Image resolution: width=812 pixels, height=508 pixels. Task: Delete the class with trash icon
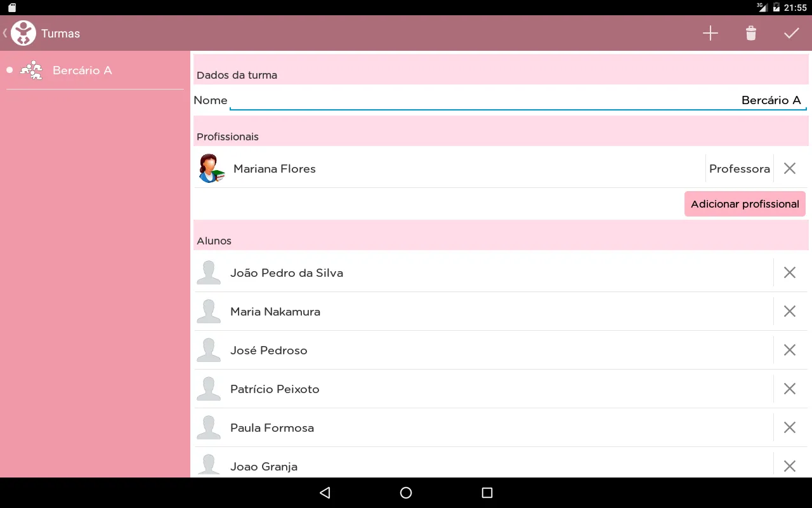(x=751, y=34)
